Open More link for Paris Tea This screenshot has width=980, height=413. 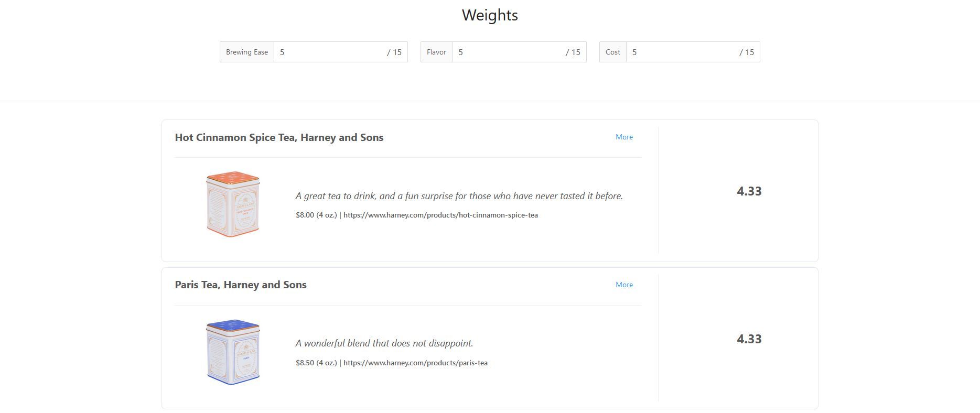pos(624,285)
